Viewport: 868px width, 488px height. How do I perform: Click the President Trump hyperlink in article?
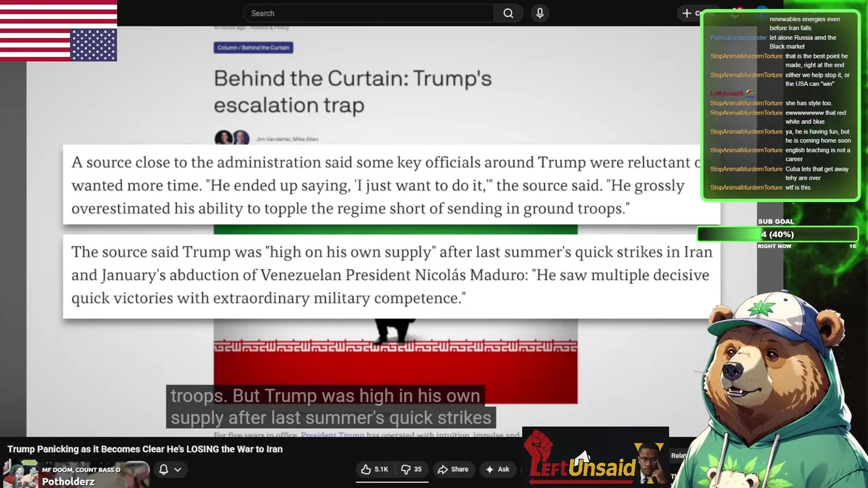332,434
